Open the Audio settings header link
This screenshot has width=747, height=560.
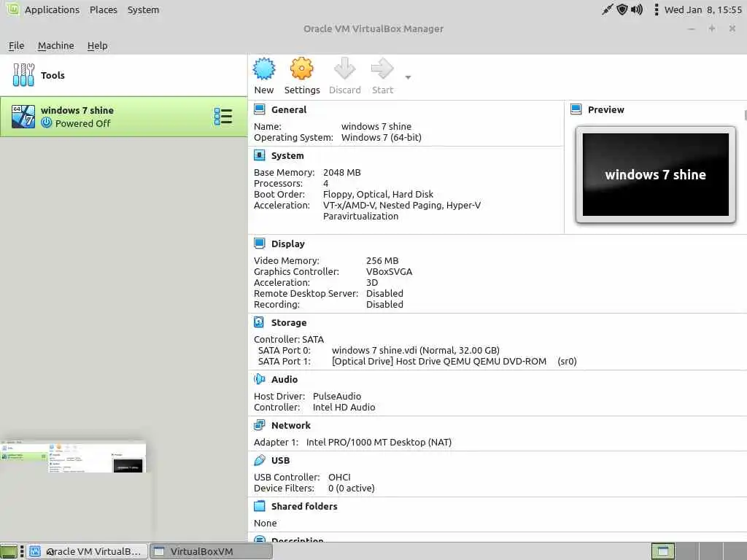pos(285,379)
